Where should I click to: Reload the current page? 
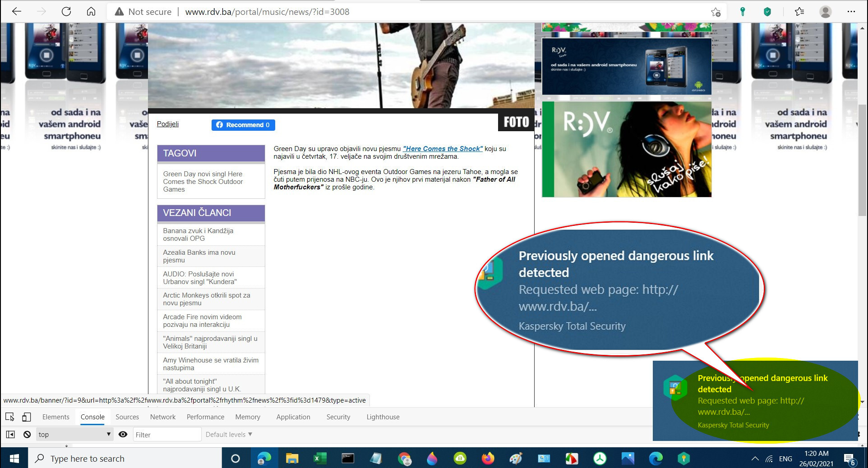[x=66, y=12]
